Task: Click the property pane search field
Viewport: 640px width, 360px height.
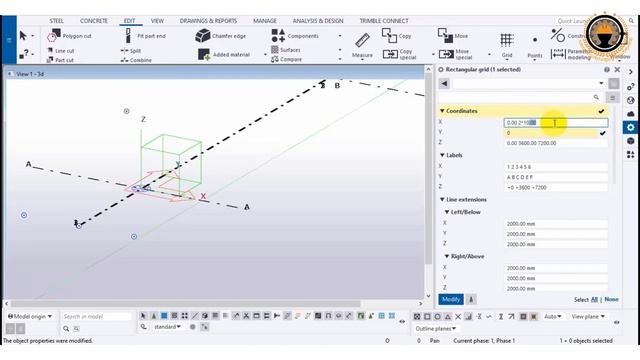Action: tap(520, 97)
